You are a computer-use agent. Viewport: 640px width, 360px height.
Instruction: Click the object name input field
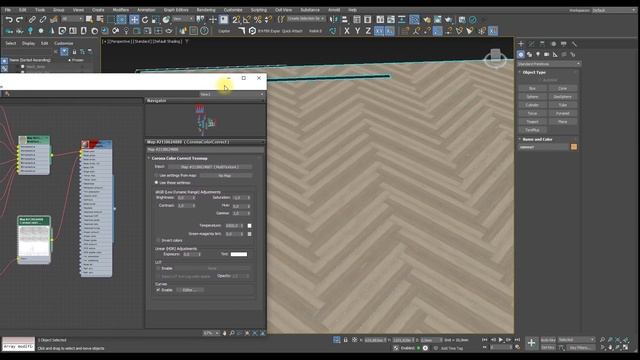click(x=543, y=147)
